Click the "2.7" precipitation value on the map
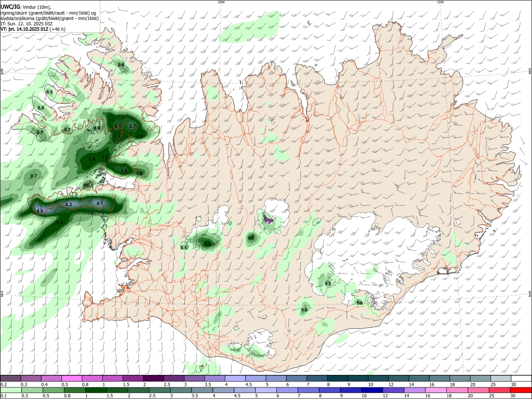 pos(133,126)
